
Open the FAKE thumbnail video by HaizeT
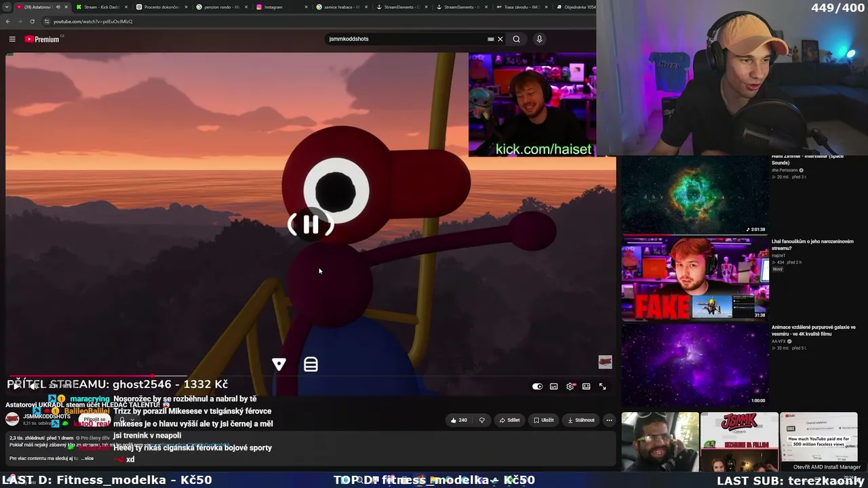pos(695,279)
